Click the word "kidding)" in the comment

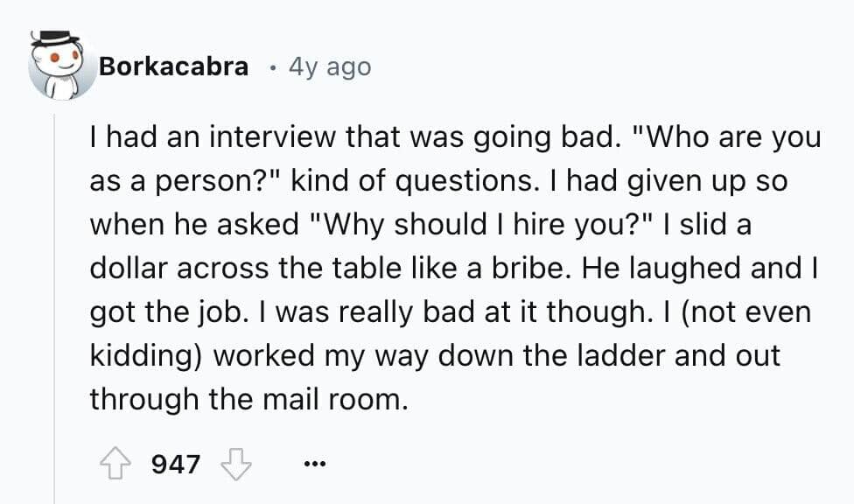145,357
